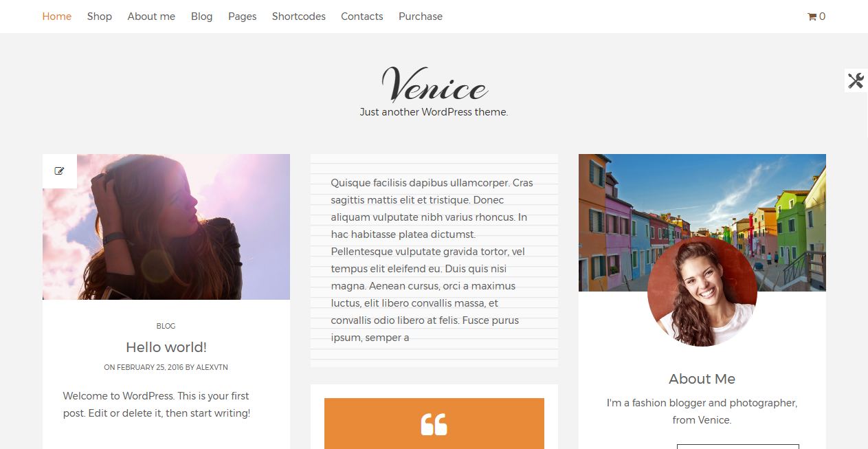Click the Venice script logo
This screenshot has width=868, height=449.
[434, 85]
